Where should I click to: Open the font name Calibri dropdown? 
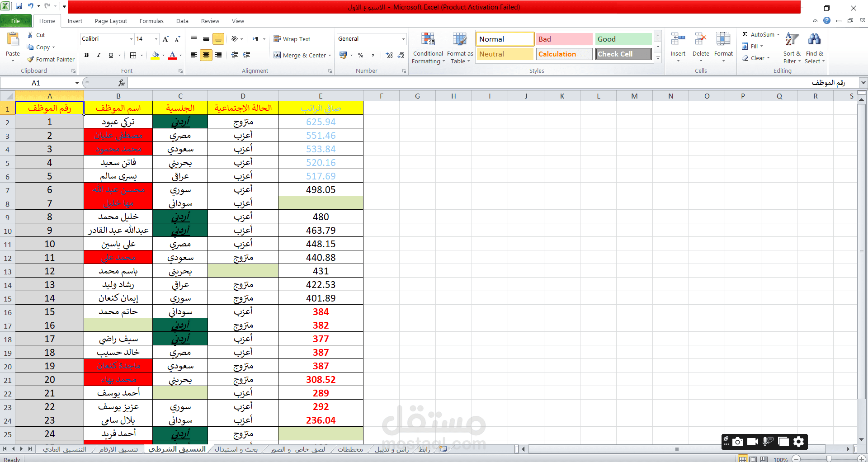pos(132,39)
